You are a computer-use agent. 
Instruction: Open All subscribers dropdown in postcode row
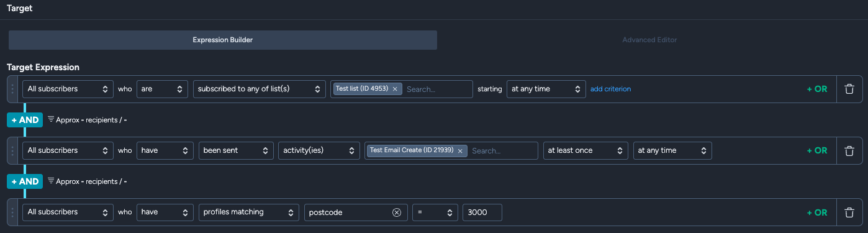coord(68,212)
